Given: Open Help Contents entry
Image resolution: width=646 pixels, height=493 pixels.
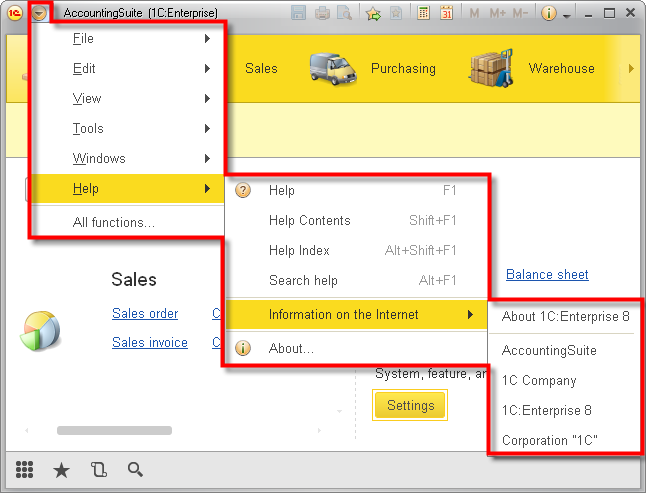Looking at the screenshot, I should 356,220.
